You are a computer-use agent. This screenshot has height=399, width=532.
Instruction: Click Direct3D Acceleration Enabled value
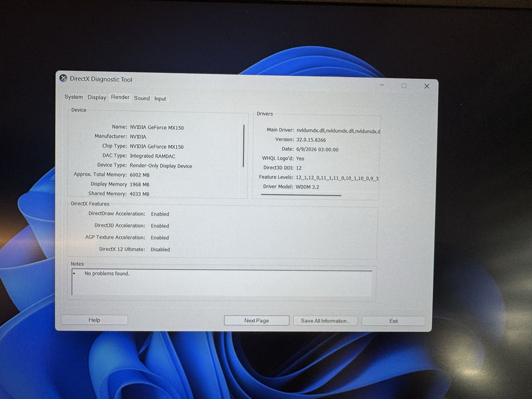click(x=160, y=226)
